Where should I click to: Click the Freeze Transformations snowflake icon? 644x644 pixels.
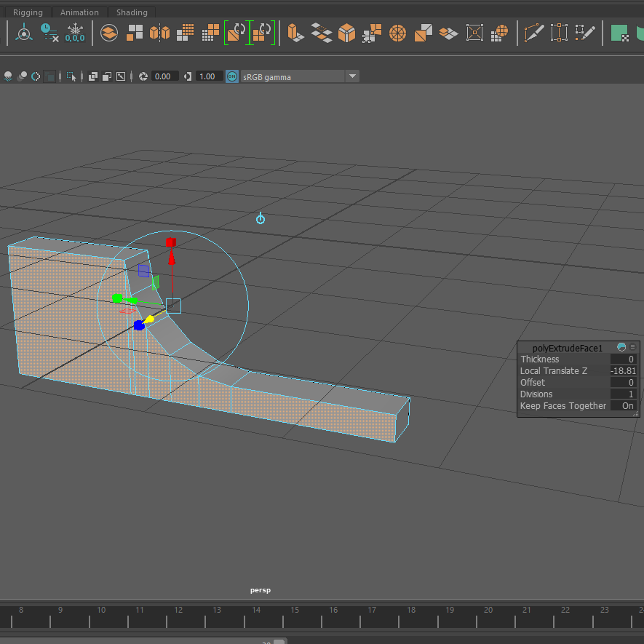pyautogui.click(x=74, y=33)
